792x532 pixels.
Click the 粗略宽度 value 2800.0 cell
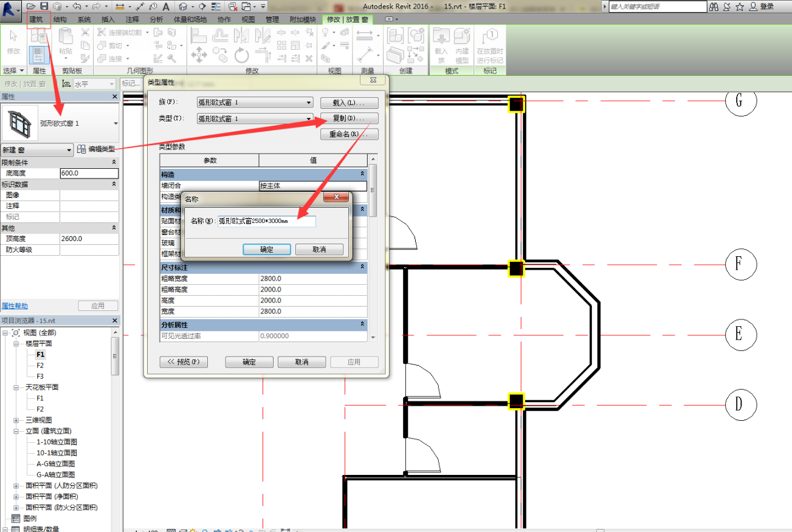[x=313, y=279]
